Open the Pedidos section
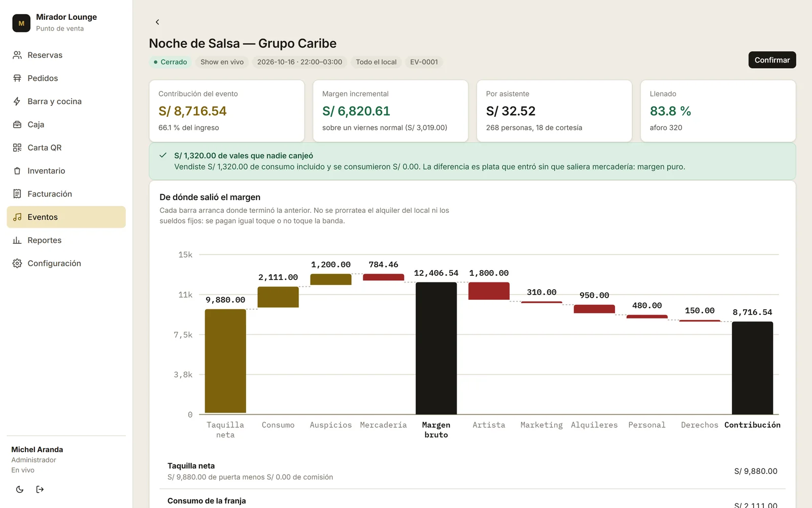Screen dimensions: 812x508 pos(66,78)
